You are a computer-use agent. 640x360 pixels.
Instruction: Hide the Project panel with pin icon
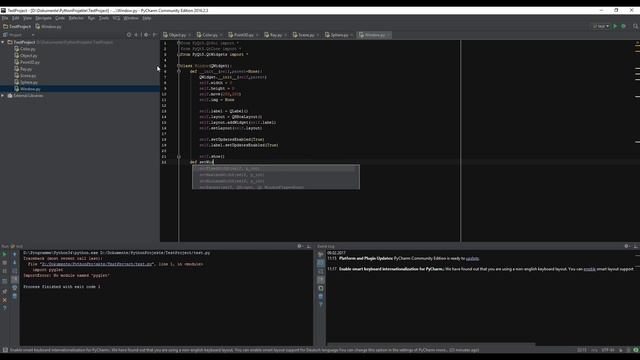pyautogui.click(x=155, y=35)
